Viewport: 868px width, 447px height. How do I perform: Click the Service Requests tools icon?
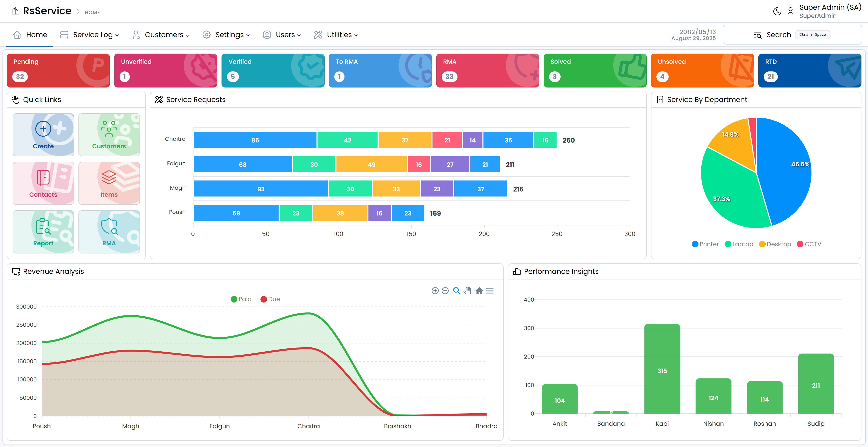click(159, 99)
